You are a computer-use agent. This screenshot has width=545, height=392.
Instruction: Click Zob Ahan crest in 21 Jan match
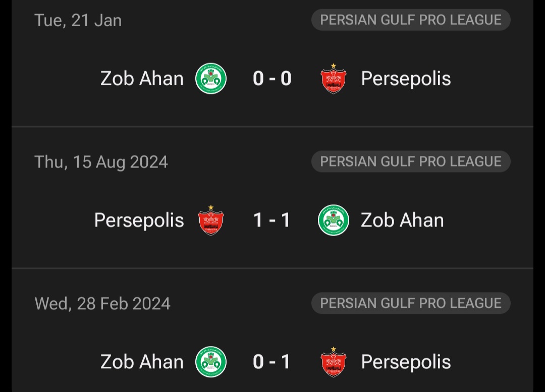211,79
